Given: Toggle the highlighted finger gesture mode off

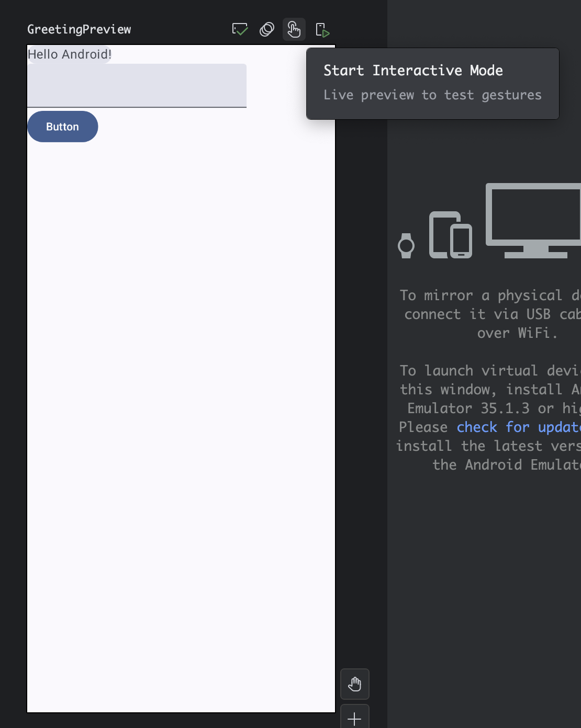Looking at the screenshot, I should [x=294, y=29].
